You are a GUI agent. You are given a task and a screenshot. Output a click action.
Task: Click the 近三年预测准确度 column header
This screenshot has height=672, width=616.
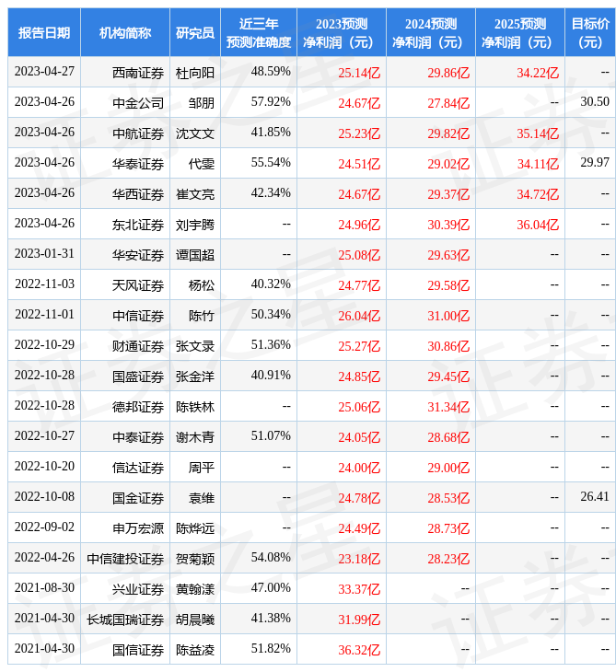[x=259, y=32]
